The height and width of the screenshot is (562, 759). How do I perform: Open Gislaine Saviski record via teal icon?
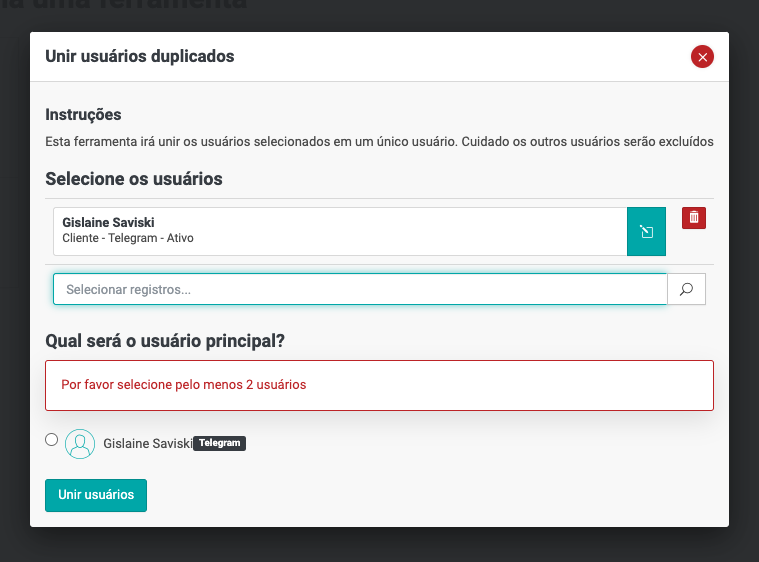tap(646, 232)
